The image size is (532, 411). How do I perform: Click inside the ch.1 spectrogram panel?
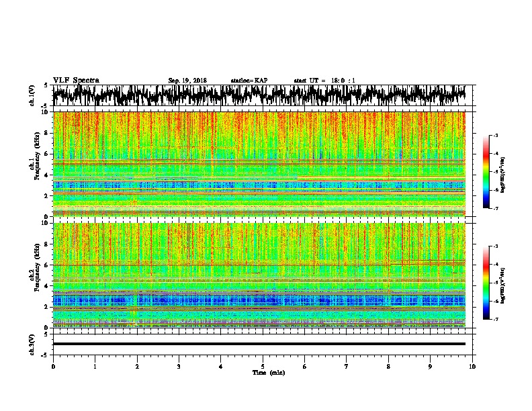(x=259, y=164)
